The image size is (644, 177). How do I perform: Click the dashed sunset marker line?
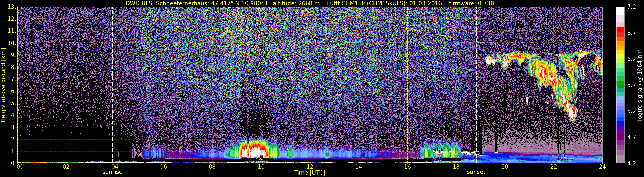point(476,85)
